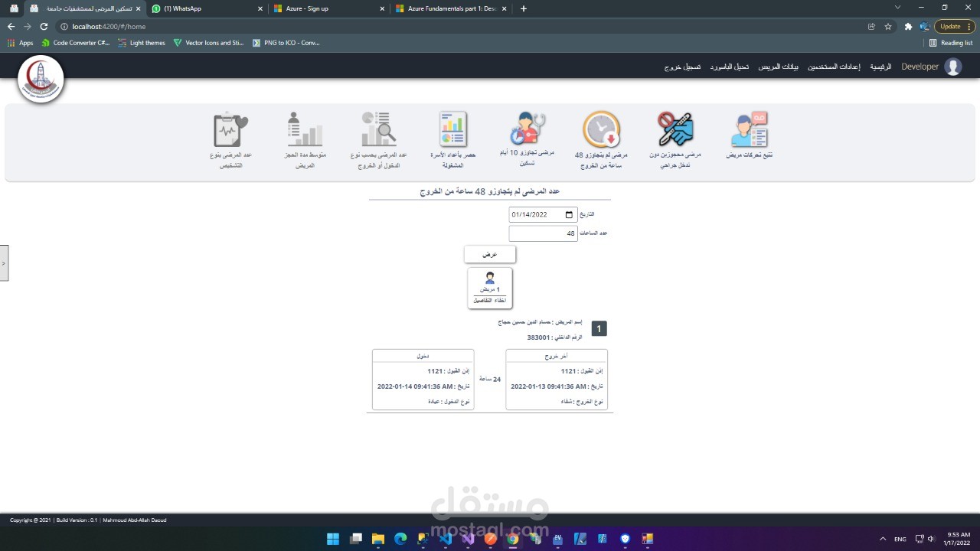The height and width of the screenshot is (551, 980).
Task: Open the occupied beds count chart icon
Action: coord(453,129)
